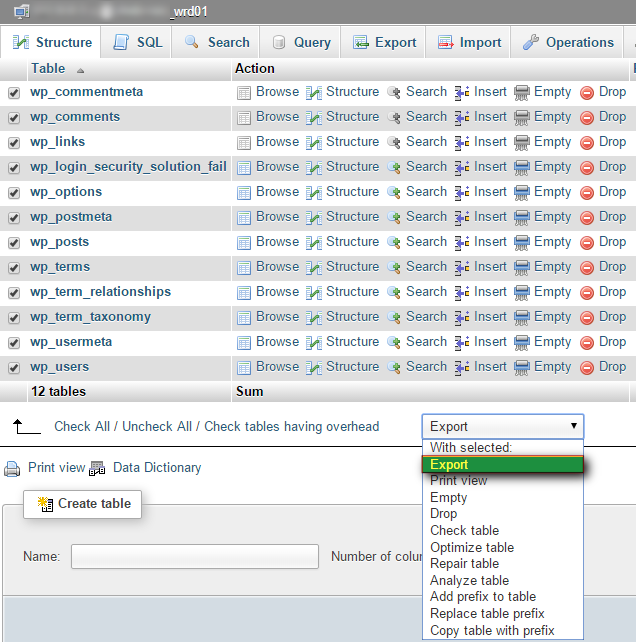This screenshot has height=642, width=636.
Task: Click the Empty icon for wp_postmeta
Action: pyautogui.click(x=522, y=217)
